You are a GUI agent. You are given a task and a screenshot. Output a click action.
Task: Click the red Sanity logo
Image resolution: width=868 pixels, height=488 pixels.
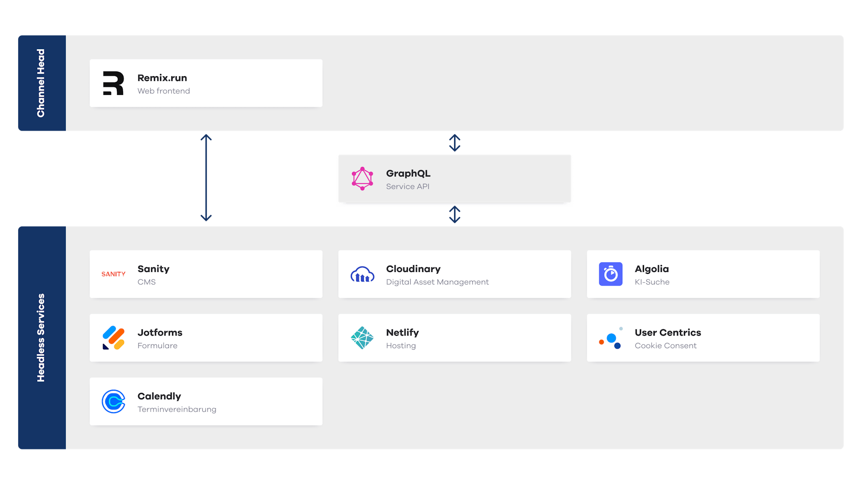114,274
